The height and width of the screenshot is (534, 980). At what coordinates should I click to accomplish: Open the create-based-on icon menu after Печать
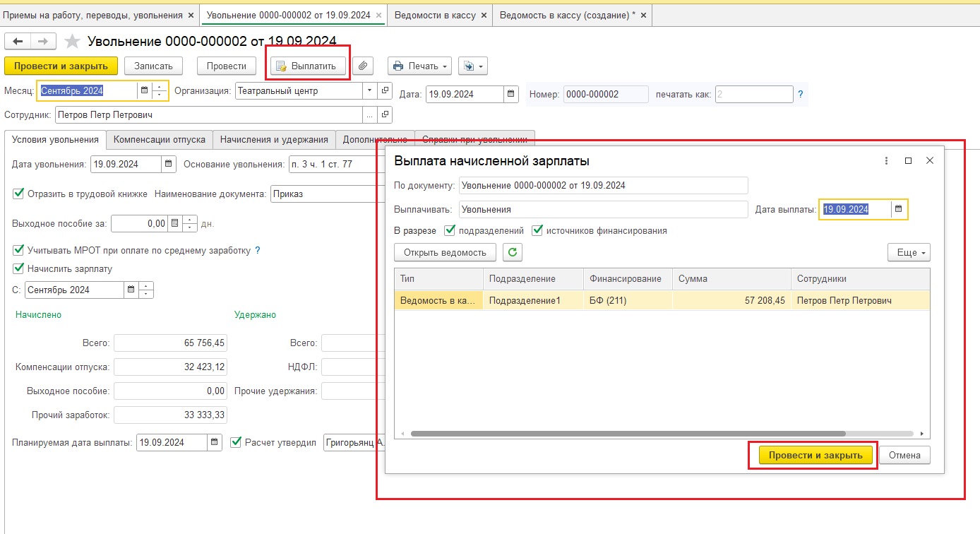[x=472, y=66]
